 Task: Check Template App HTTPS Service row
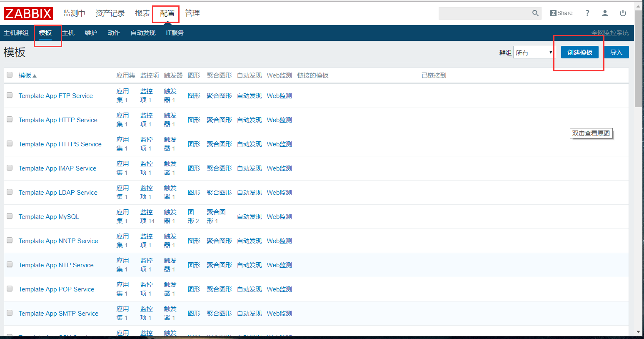coord(10,144)
